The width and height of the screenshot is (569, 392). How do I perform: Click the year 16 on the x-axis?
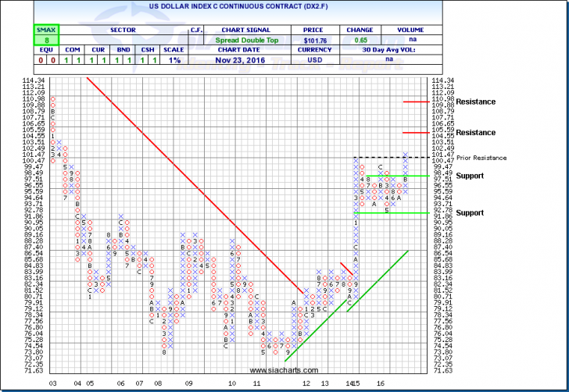[381, 384]
